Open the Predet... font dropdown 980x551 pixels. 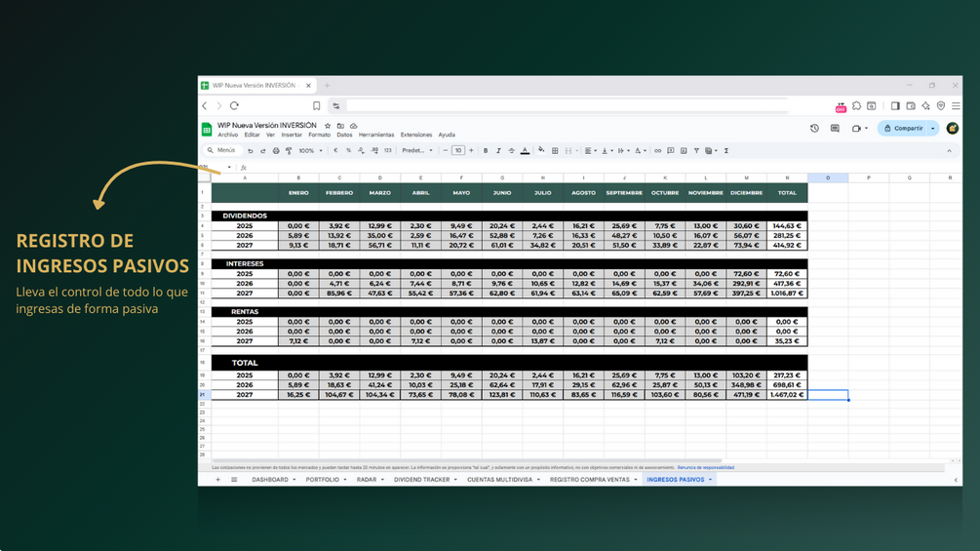pos(417,150)
